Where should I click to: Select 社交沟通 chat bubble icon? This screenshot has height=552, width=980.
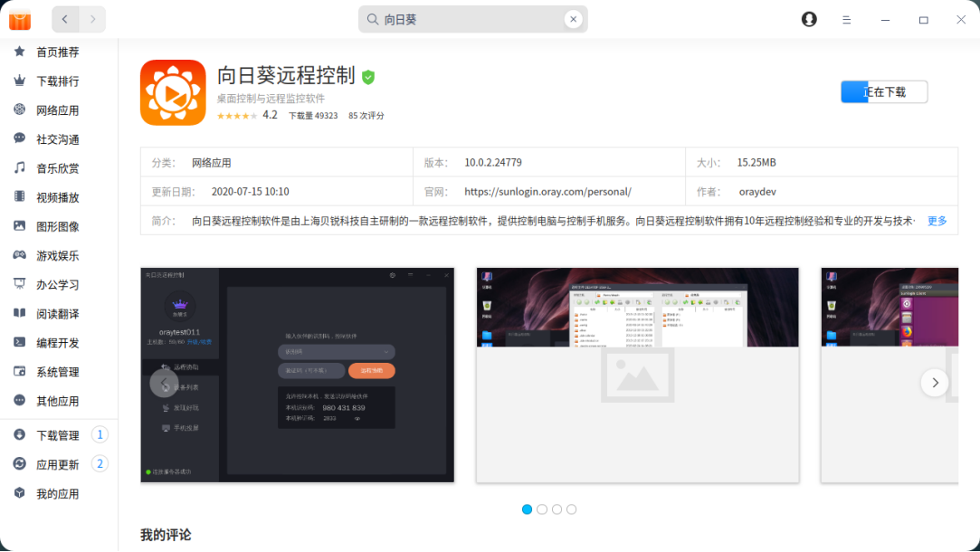click(19, 138)
